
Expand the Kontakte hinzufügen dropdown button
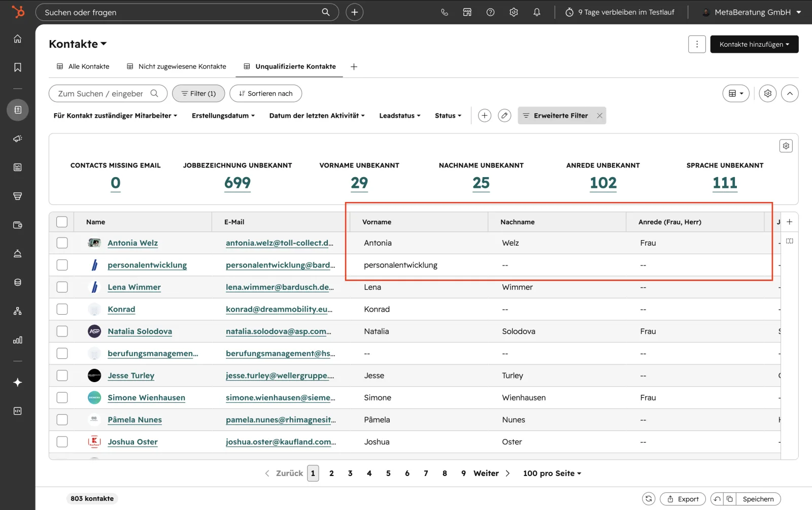(x=754, y=44)
